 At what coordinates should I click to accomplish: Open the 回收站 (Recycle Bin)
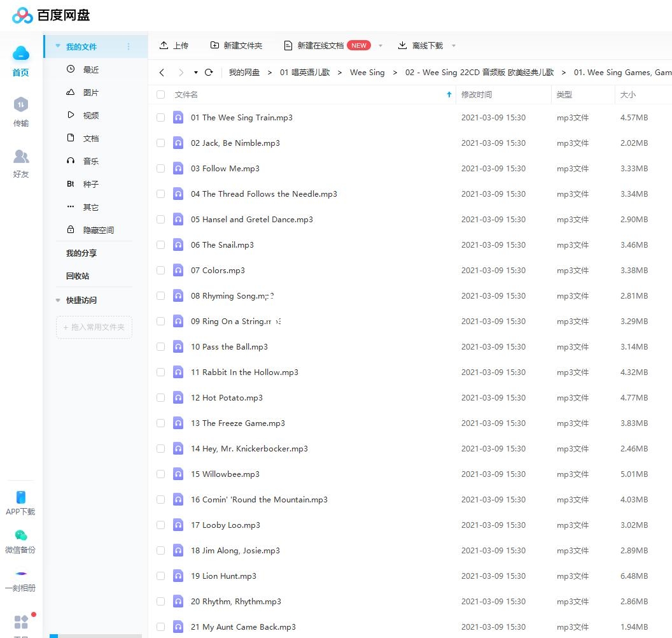pos(78,276)
